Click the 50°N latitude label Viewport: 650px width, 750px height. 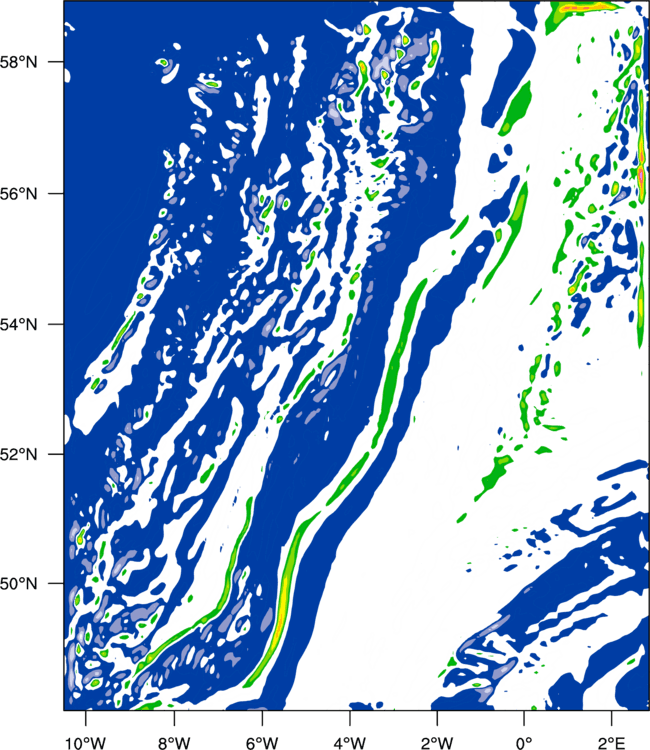point(19,584)
